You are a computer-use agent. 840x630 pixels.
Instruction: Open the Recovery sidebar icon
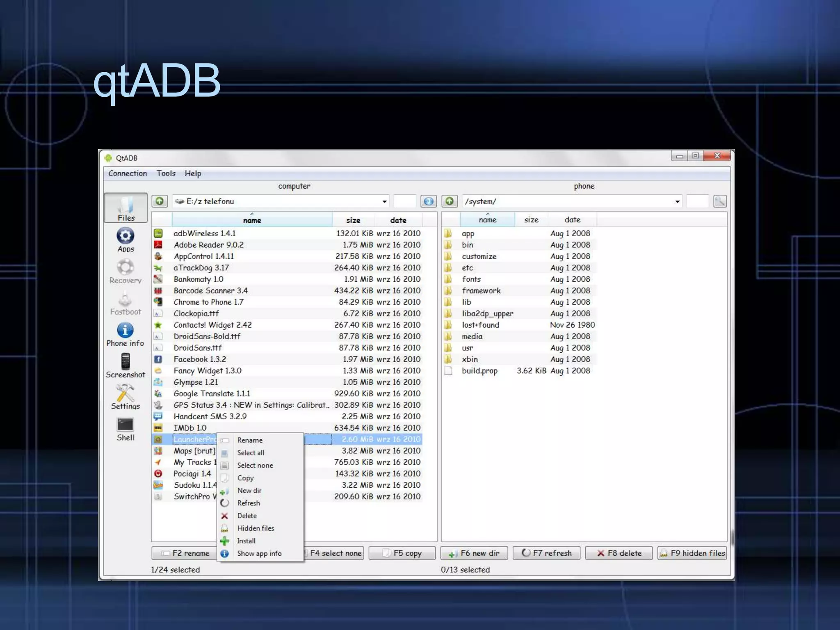pos(125,271)
